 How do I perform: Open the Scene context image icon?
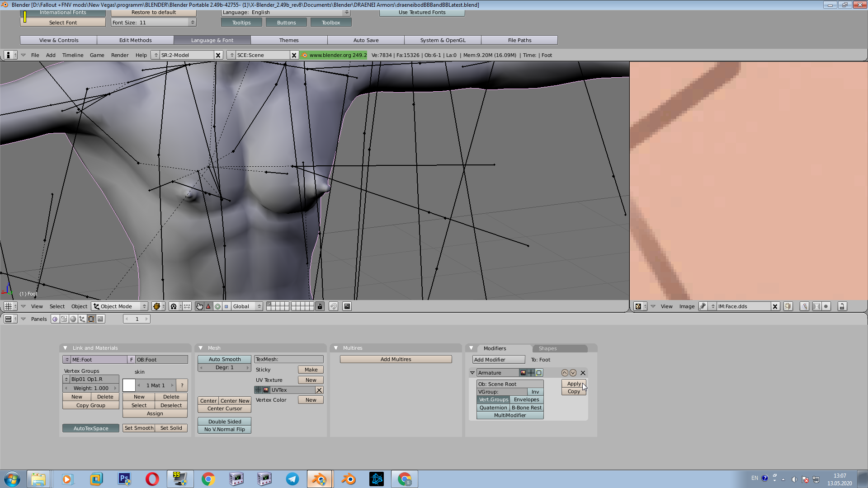100,319
